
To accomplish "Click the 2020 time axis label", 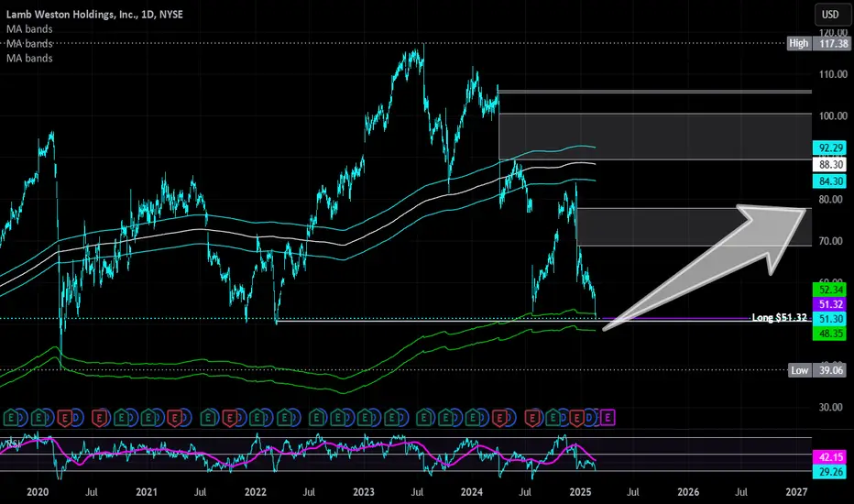I will point(38,492).
